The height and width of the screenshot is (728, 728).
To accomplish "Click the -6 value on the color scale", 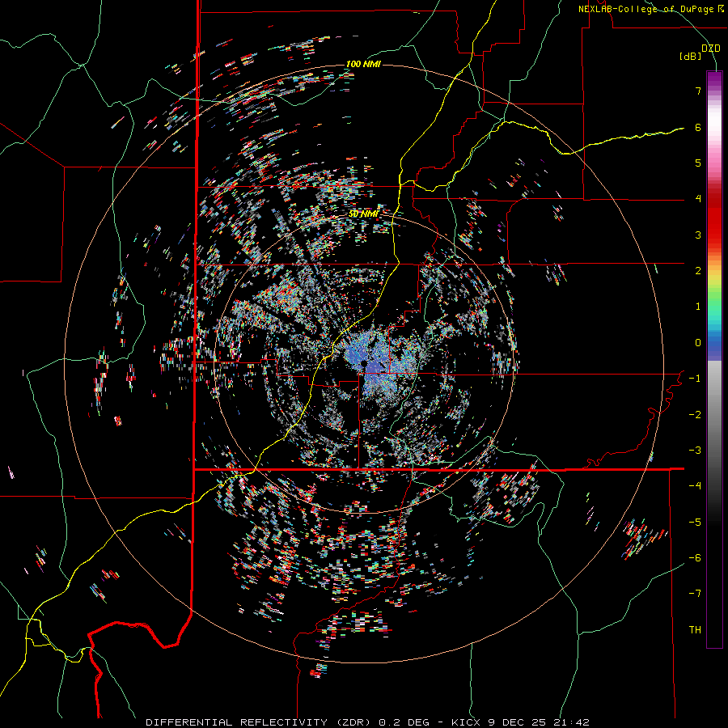I will point(695,557).
